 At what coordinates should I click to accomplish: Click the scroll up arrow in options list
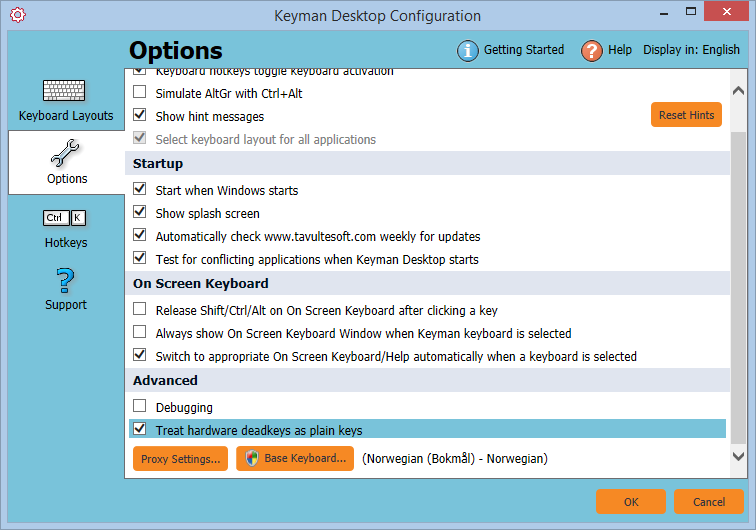(x=738, y=91)
